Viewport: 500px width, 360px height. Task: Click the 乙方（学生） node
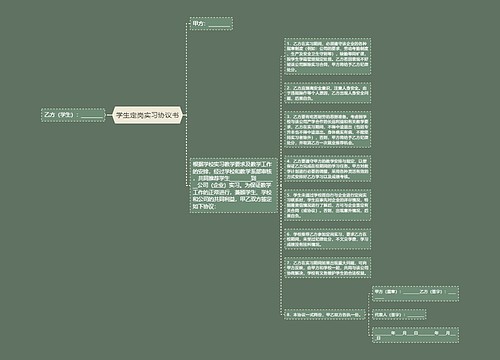73,115
